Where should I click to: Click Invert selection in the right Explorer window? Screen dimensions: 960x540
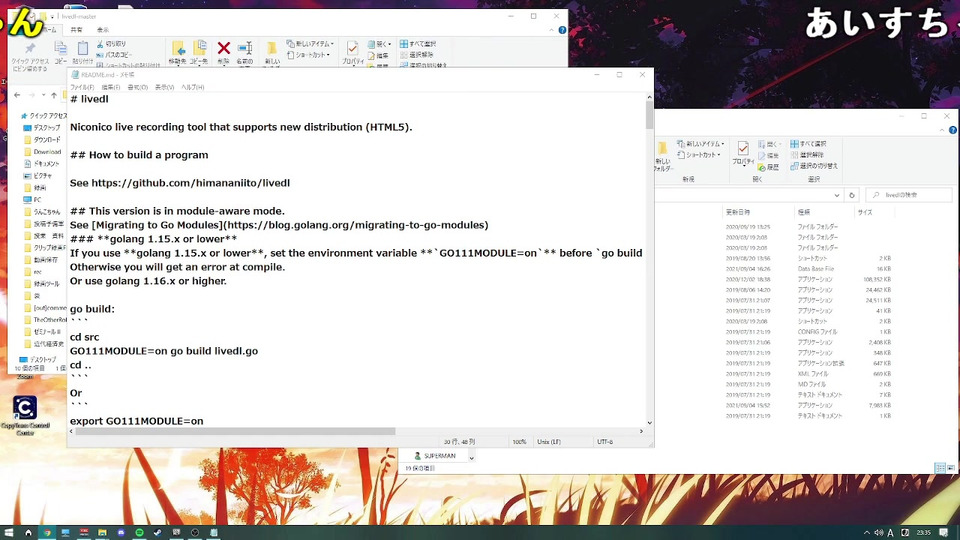coord(814,166)
